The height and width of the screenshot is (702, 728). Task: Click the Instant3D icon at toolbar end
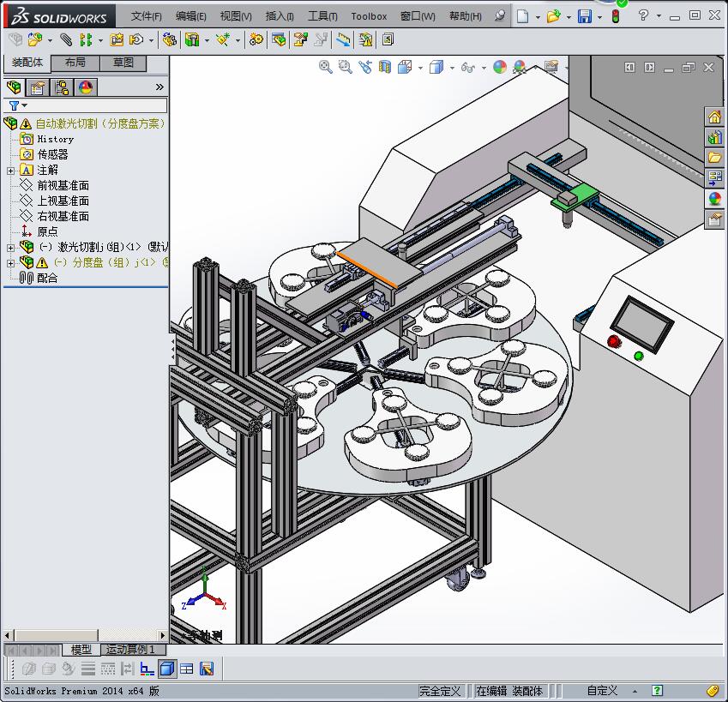(x=388, y=40)
